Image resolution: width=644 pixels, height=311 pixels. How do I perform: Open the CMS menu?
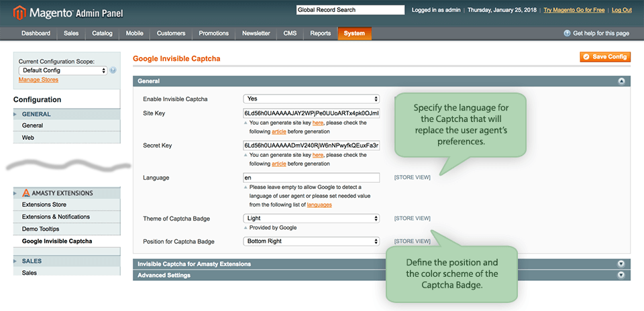coord(290,34)
